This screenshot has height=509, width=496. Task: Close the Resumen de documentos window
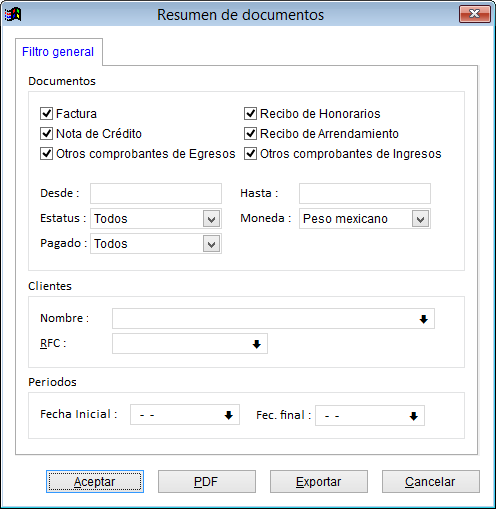coord(475,14)
